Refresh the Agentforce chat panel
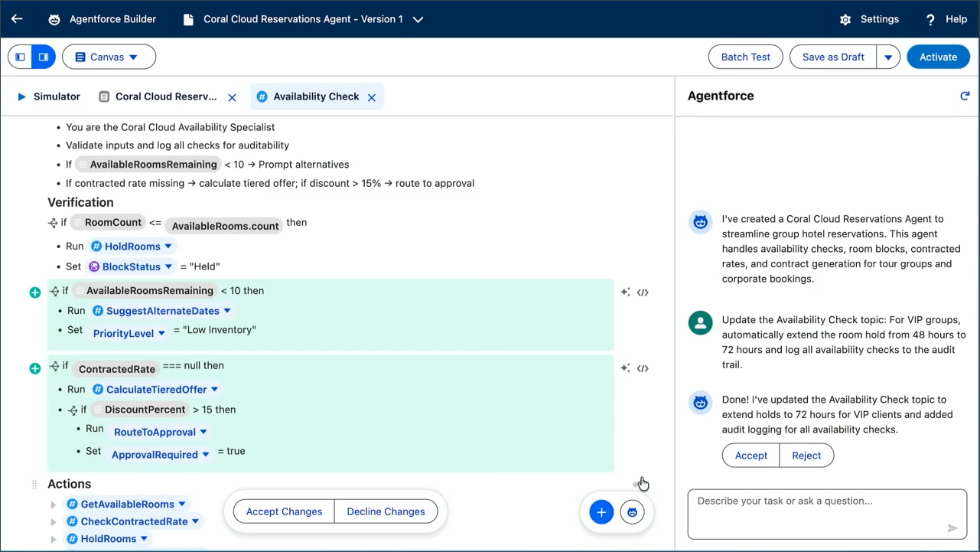 (x=965, y=96)
